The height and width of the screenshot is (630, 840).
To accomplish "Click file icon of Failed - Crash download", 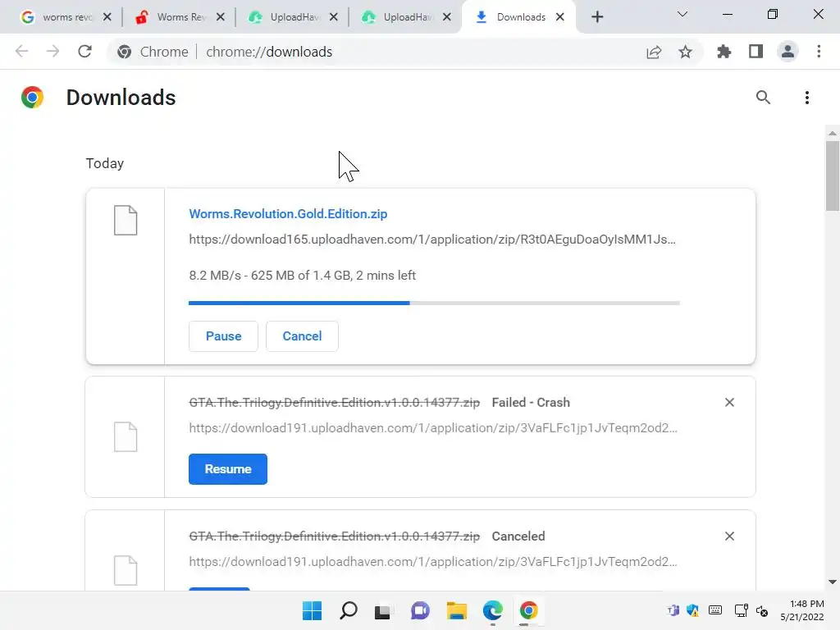I will click(126, 436).
